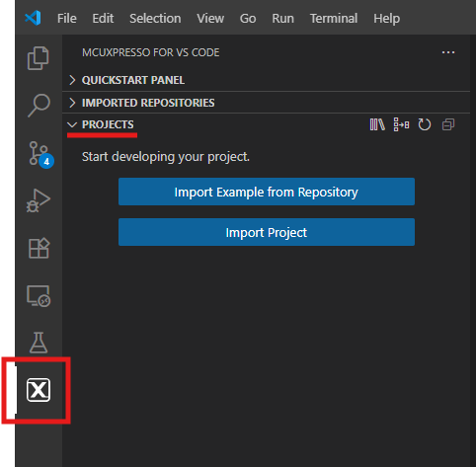This screenshot has width=476, height=467.
Task: Click the import repository books icon in Projects
Action: (377, 124)
